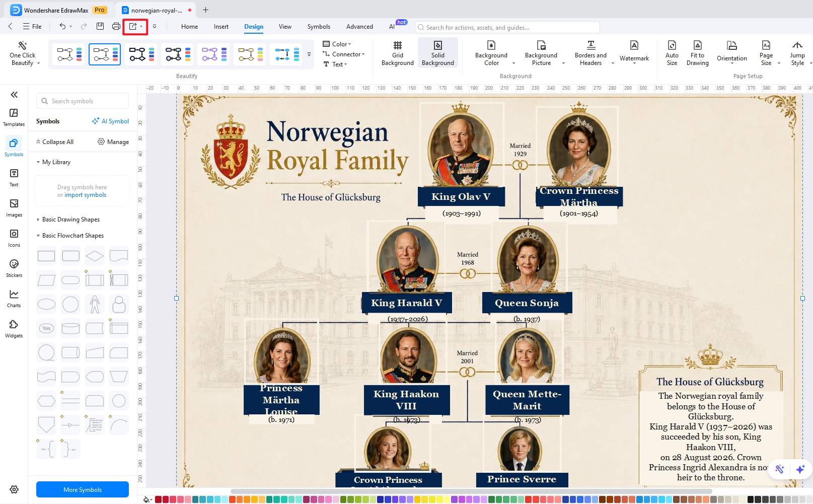Open the File menu

click(32, 26)
